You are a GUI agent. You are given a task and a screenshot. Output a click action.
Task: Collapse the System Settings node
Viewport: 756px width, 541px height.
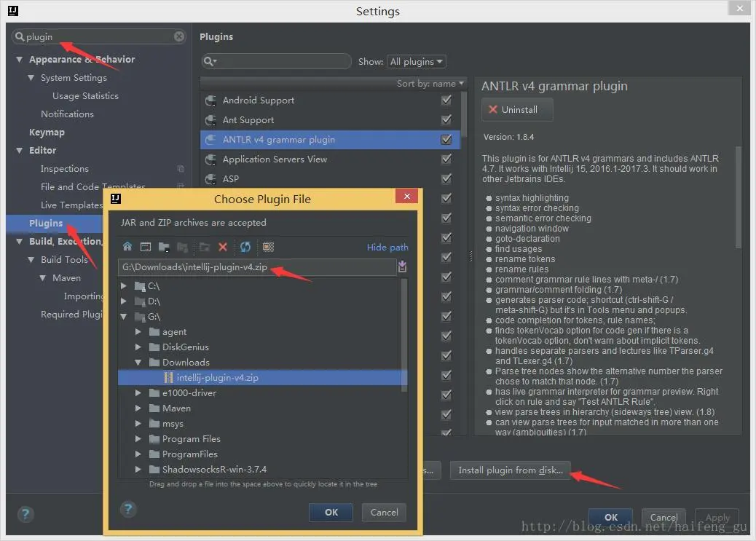click(31, 78)
